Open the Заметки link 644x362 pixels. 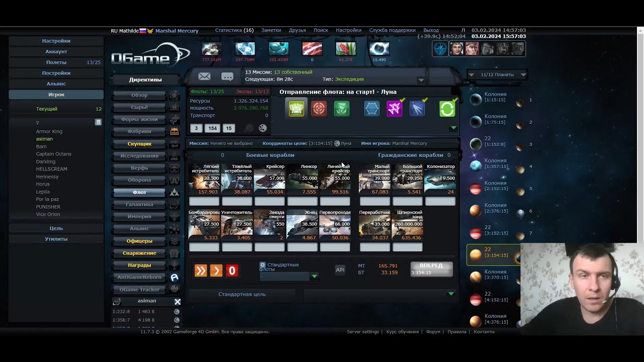coord(271,30)
